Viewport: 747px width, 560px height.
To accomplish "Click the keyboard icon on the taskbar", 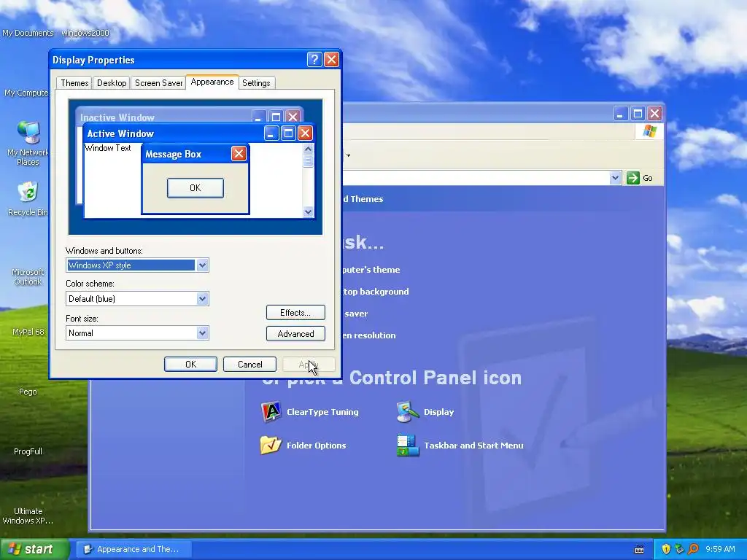I will point(639,550).
